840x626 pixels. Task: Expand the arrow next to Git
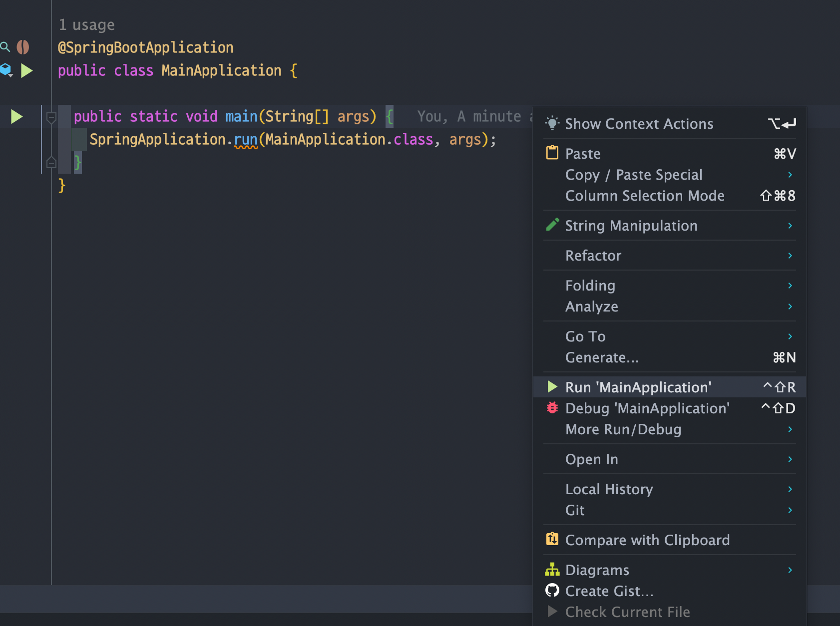790,510
